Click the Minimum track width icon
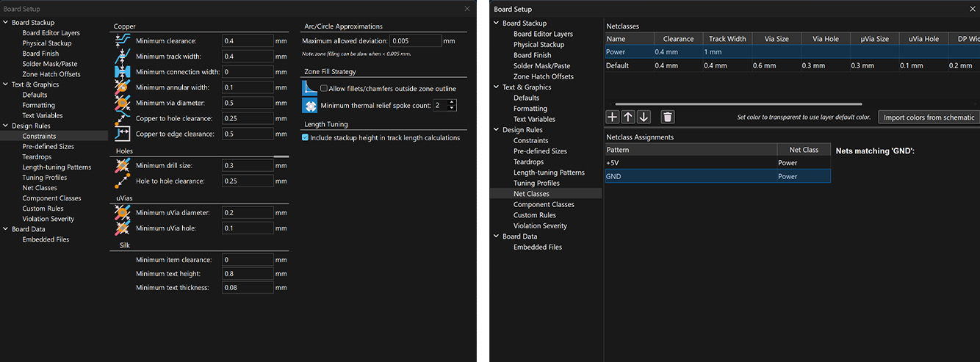This screenshot has width=980, height=362. [122, 57]
